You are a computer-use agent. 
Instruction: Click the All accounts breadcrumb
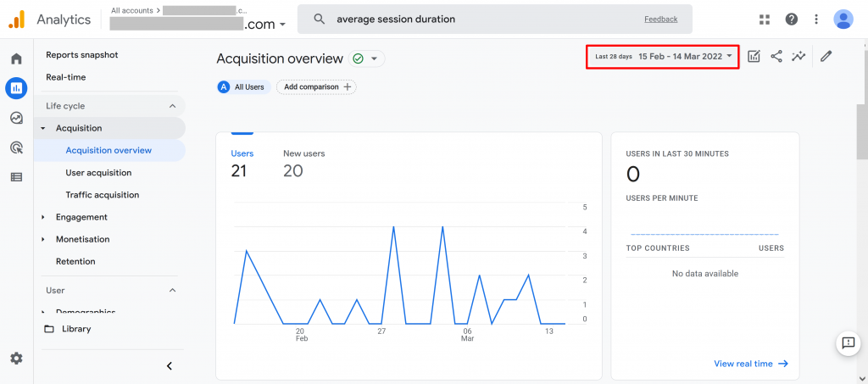[x=132, y=10]
